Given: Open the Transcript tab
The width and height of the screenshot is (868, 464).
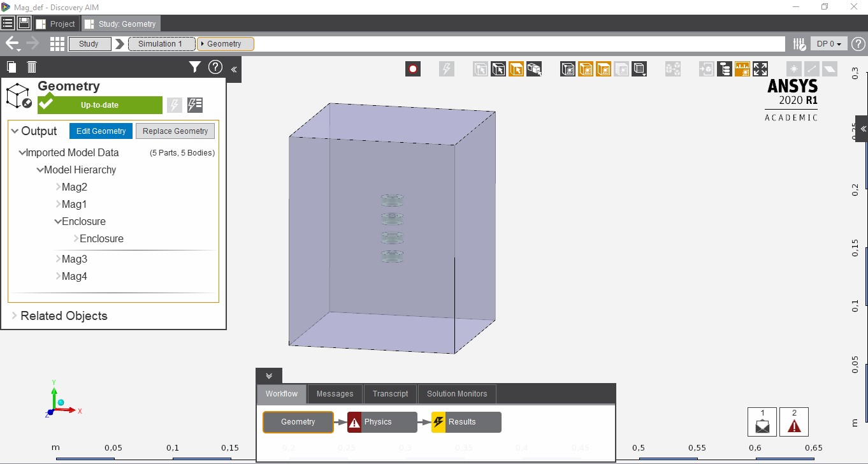Looking at the screenshot, I should pyautogui.click(x=390, y=394).
